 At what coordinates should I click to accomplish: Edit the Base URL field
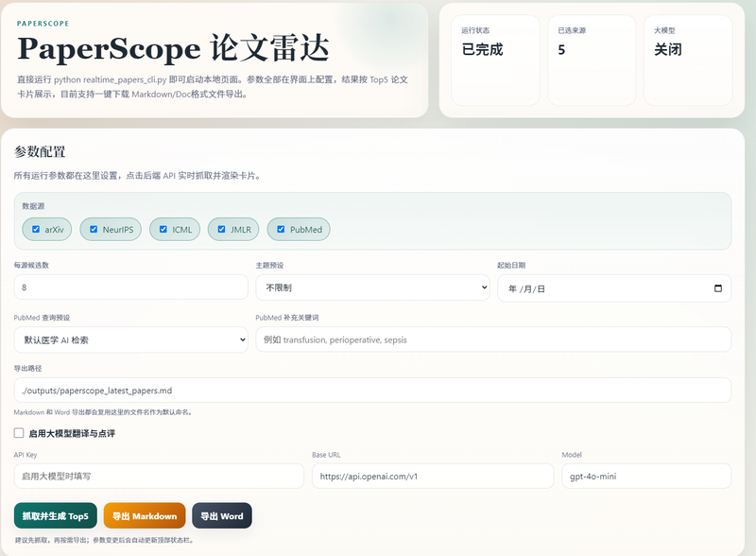(x=433, y=476)
